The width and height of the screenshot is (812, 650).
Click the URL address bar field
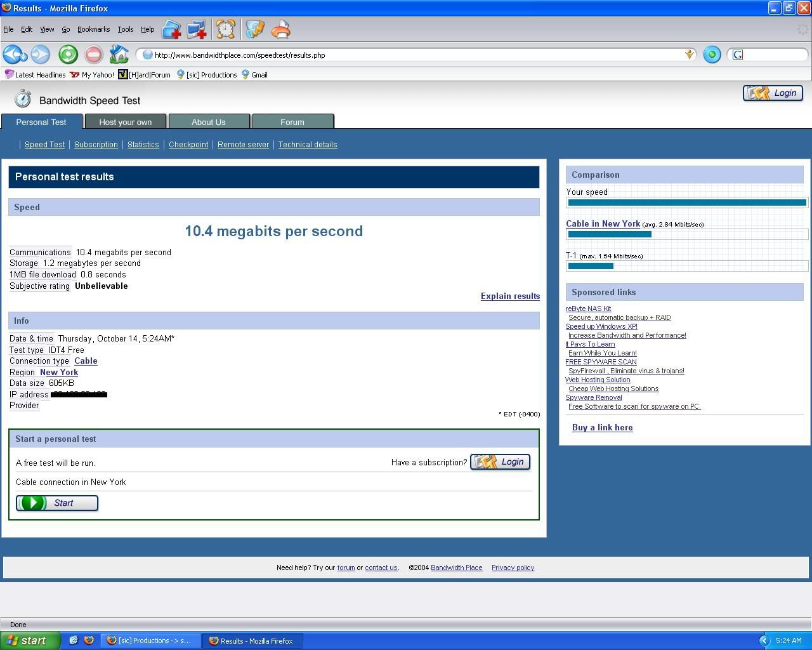click(416, 55)
